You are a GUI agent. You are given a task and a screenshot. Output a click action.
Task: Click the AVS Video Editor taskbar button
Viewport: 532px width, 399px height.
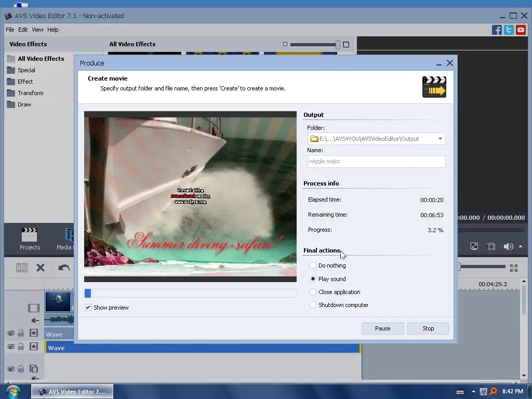pyautogui.click(x=72, y=392)
